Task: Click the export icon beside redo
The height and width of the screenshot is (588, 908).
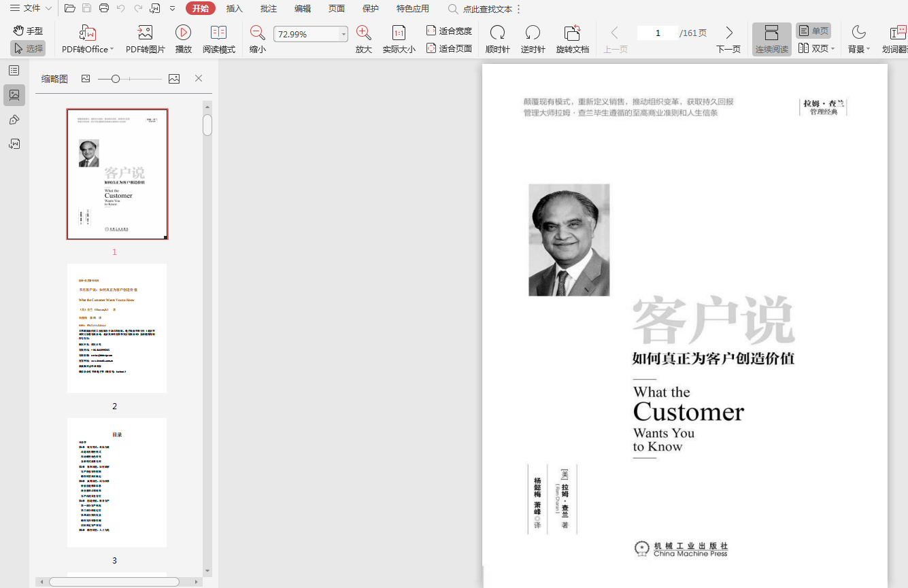Action: (x=155, y=9)
